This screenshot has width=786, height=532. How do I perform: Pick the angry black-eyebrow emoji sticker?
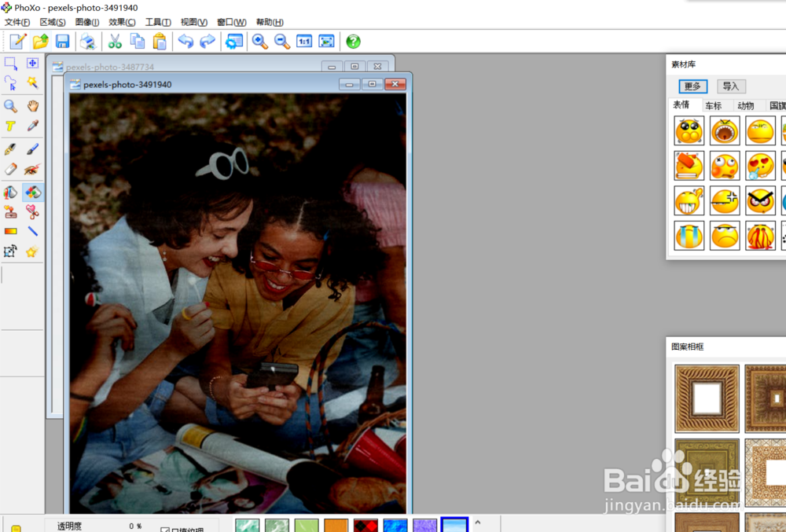pyautogui.click(x=760, y=200)
